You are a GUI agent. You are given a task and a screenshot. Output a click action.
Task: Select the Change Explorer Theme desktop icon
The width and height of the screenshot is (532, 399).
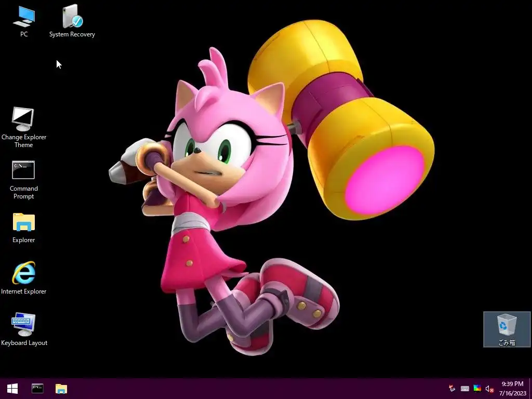[x=23, y=127]
